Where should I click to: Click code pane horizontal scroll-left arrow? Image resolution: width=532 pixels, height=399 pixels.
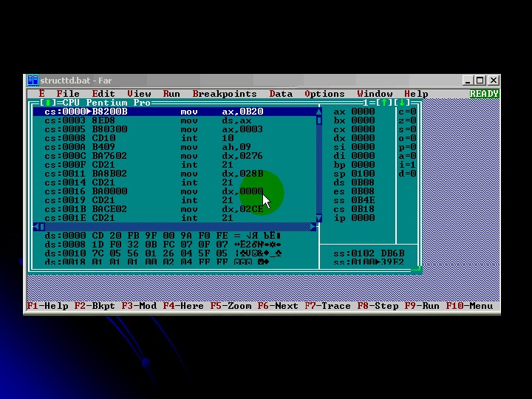pos(35,227)
